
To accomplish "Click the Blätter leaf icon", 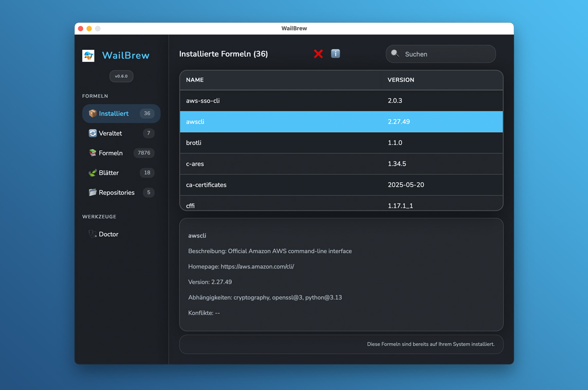I will pos(93,173).
